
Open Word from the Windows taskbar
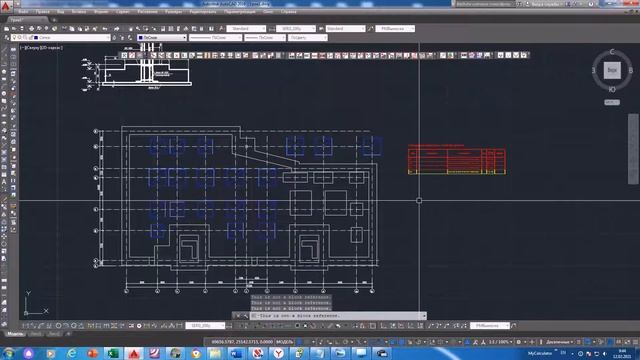(x=236, y=353)
